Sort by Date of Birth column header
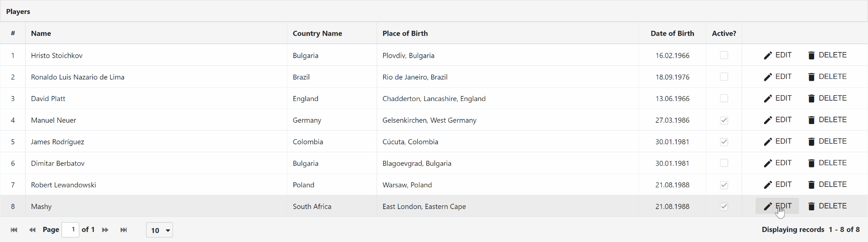 coord(672,33)
